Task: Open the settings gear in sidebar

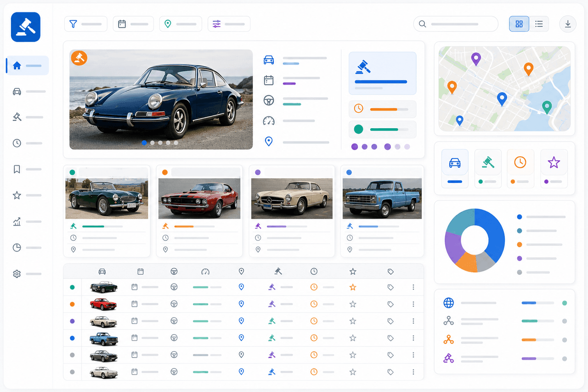Action: 17,274
